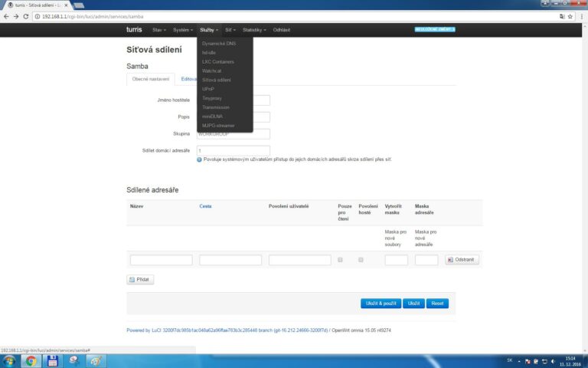Viewport: 588px width, 368px height.
Task: Select UPnP from Služby menu
Action: pos(208,89)
